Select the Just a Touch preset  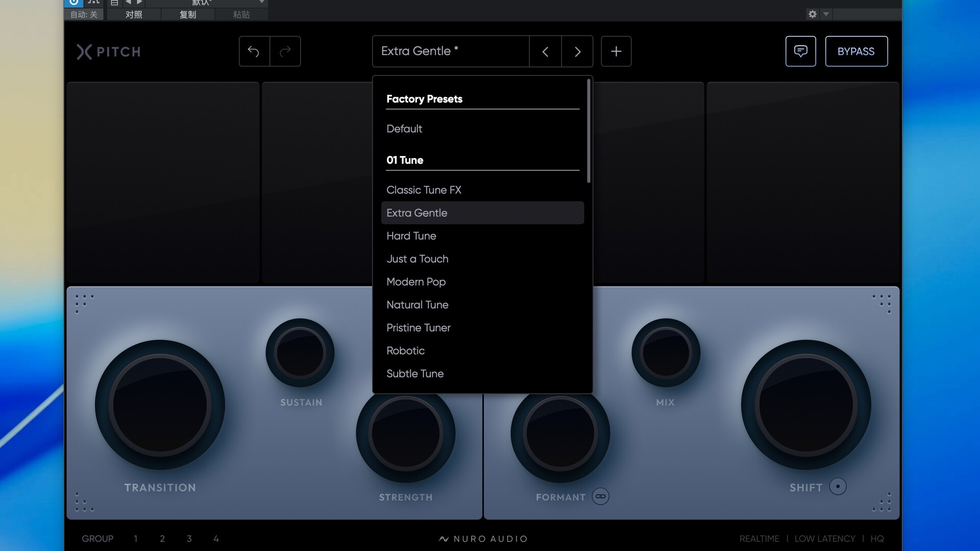[482, 259]
